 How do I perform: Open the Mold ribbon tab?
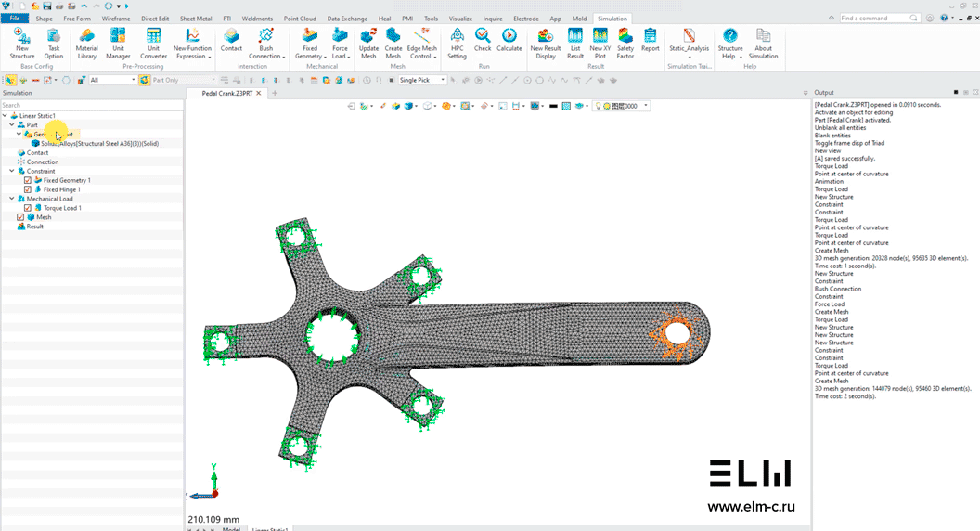click(x=579, y=19)
